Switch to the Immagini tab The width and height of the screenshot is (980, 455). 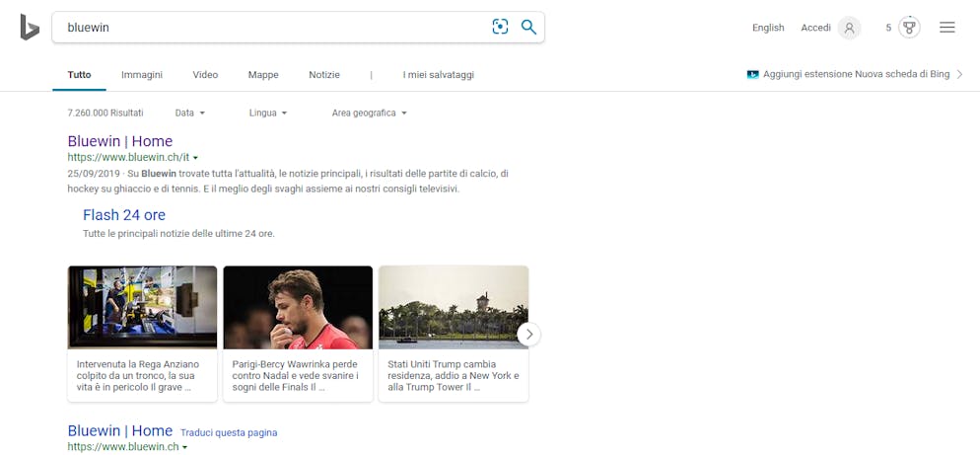pos(142,74)
